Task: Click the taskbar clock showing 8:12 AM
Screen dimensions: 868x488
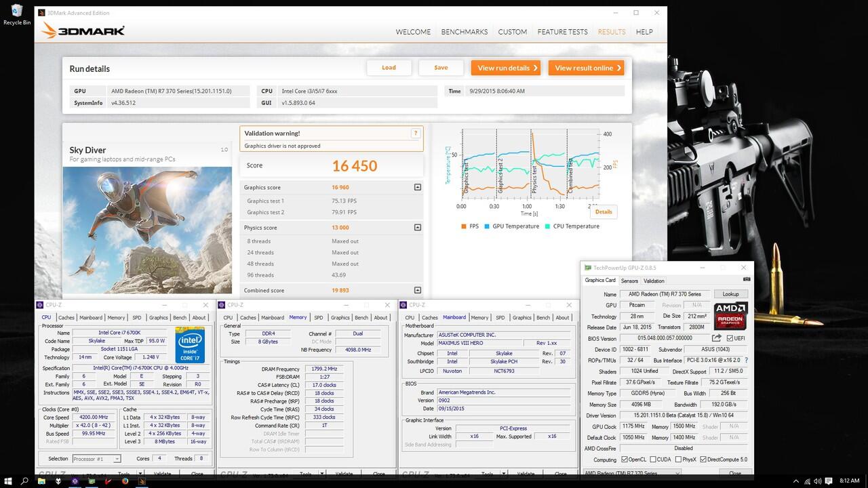Action: 849,481
